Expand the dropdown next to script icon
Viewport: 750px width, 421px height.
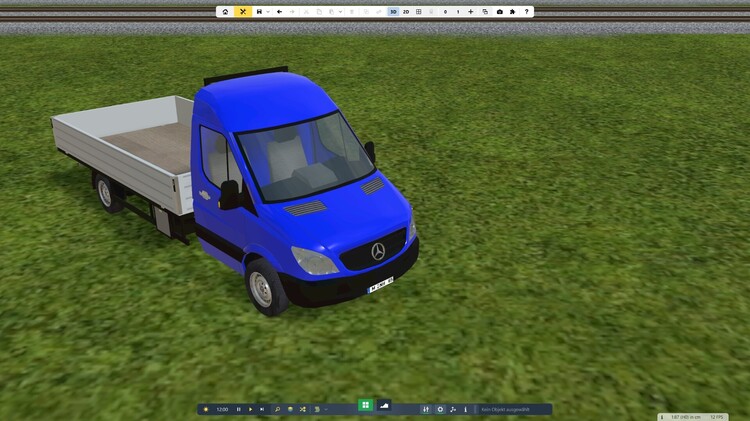click(326, 410)
